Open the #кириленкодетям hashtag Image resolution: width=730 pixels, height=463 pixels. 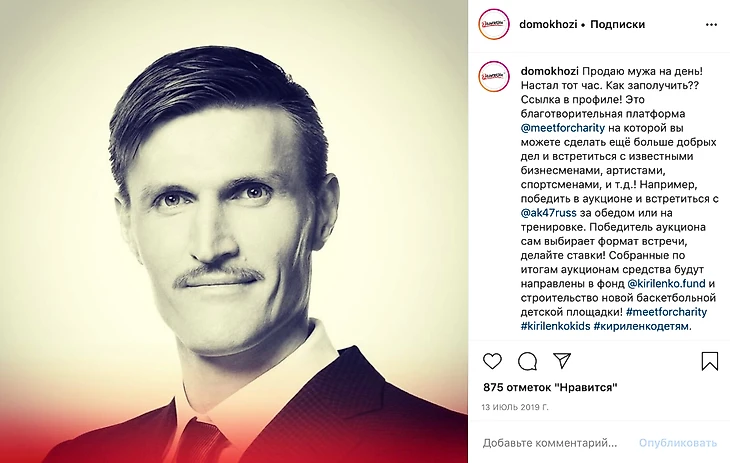tap(640, 326)
